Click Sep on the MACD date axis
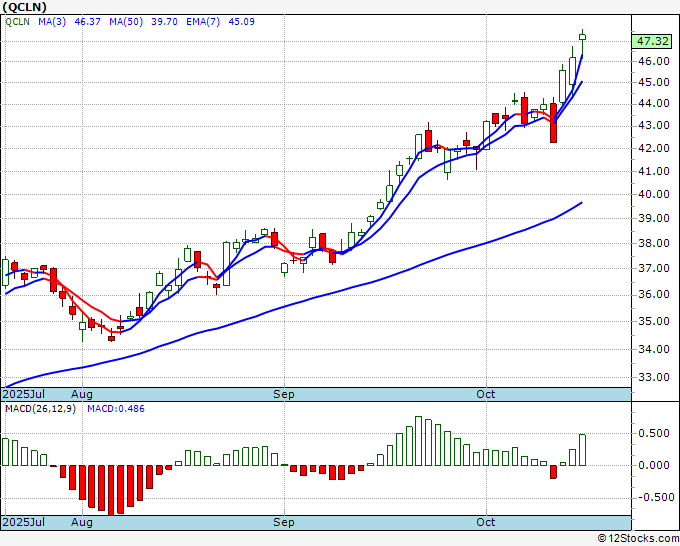Viewport: 680px width, 546px height. click(x=284, y=522)
